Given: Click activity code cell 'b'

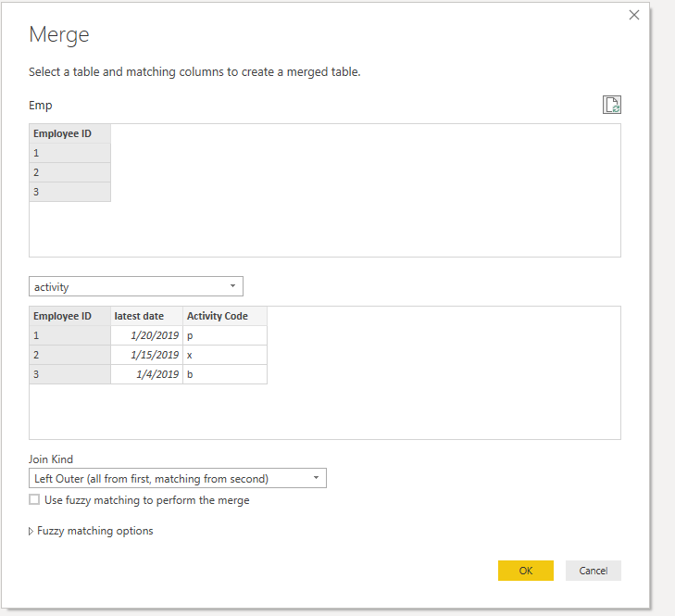Looking at the screenshot, I should click(x=225, y=374).
